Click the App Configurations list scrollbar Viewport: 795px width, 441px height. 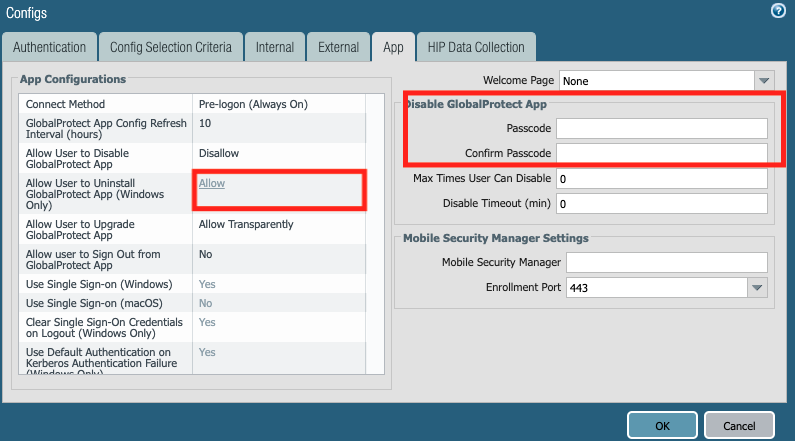point(375,234)
